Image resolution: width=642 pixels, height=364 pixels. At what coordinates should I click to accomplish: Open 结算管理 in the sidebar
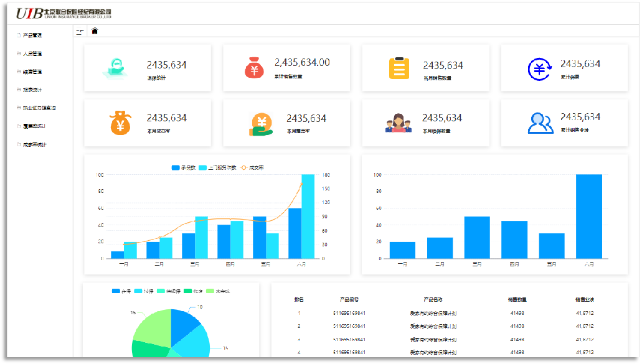pyautogui.click(x=32, y=72)
